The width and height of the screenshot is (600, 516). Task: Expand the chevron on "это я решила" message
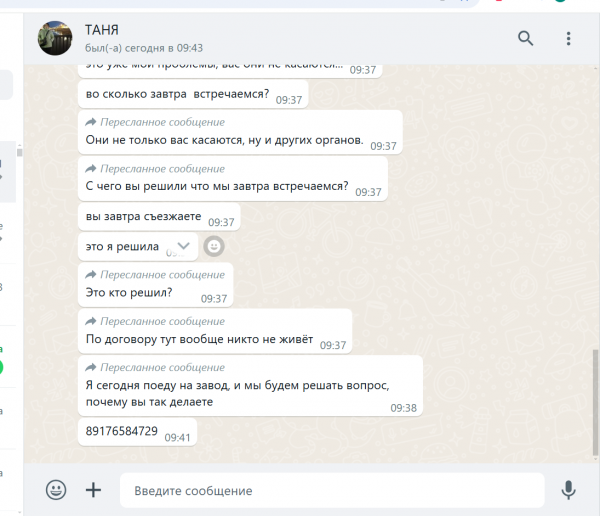pos(183,246)
